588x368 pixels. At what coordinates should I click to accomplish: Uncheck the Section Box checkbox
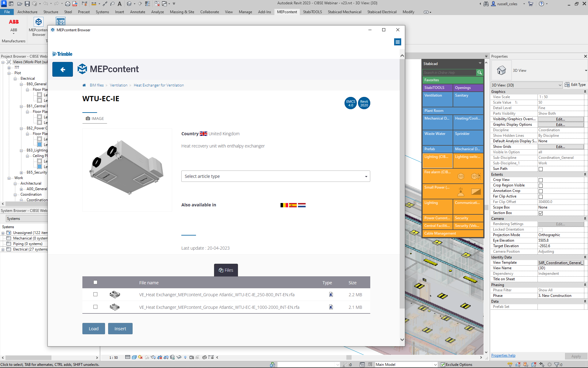pyautogui.click(x=541, y=213)
